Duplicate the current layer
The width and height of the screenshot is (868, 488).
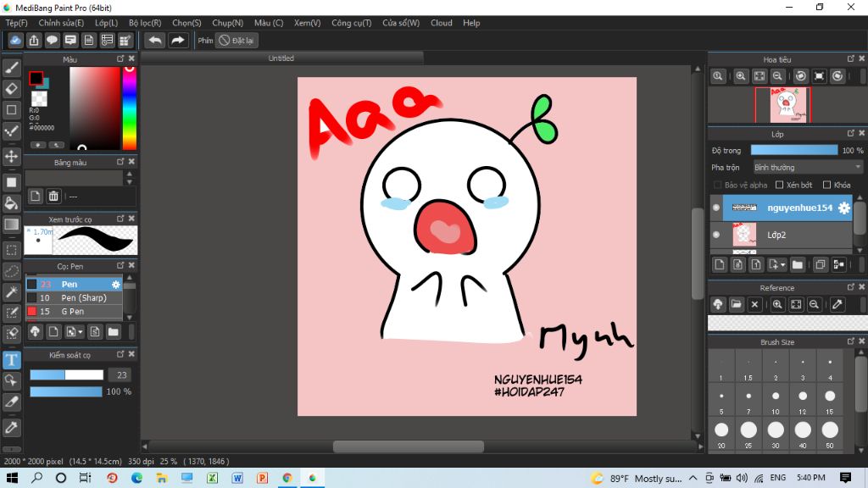[820, 264]
